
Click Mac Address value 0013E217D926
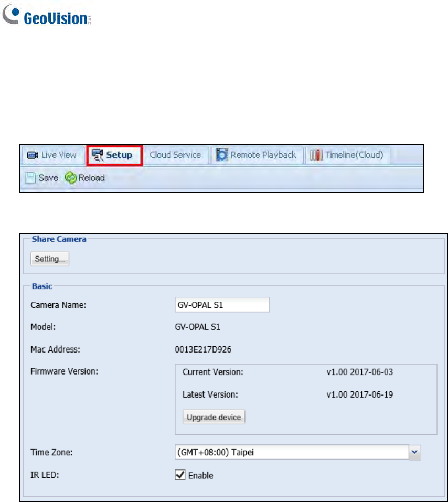point(203,349)
